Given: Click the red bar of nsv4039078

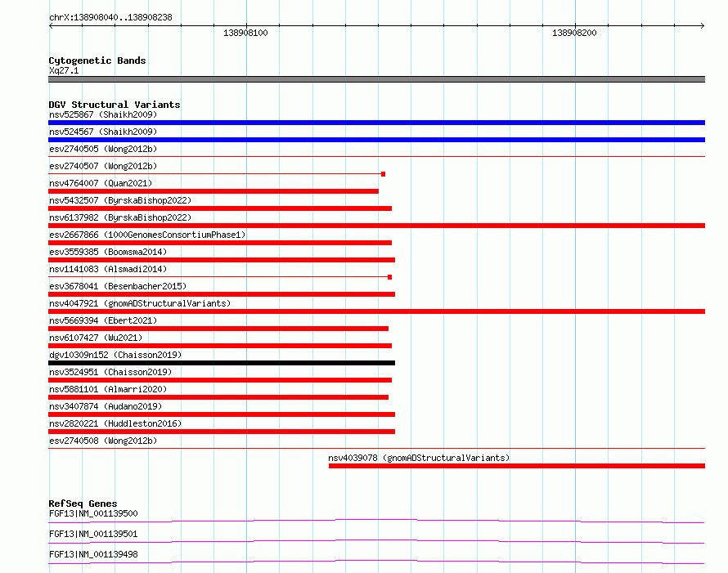Looking at the screenshot, I should 517,466.
